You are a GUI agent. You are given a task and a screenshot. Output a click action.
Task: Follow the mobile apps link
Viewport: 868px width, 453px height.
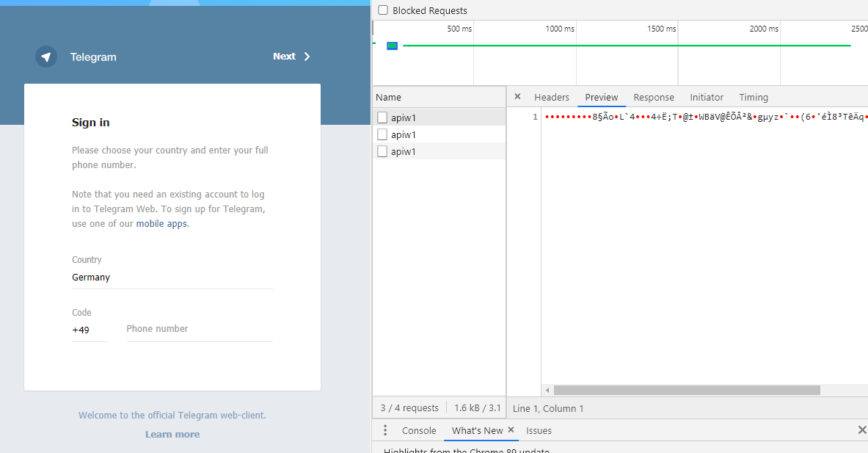coord(161,224)
